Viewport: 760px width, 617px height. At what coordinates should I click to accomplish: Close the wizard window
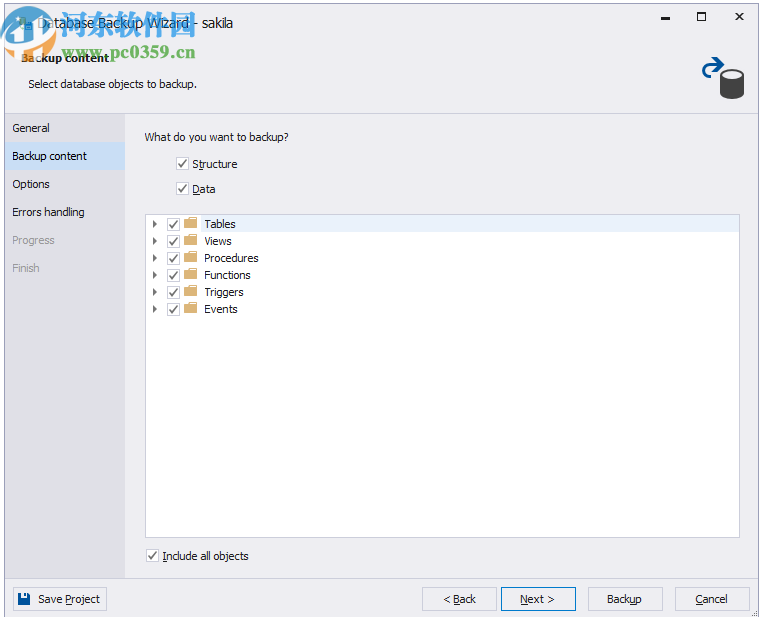point(739,17)
